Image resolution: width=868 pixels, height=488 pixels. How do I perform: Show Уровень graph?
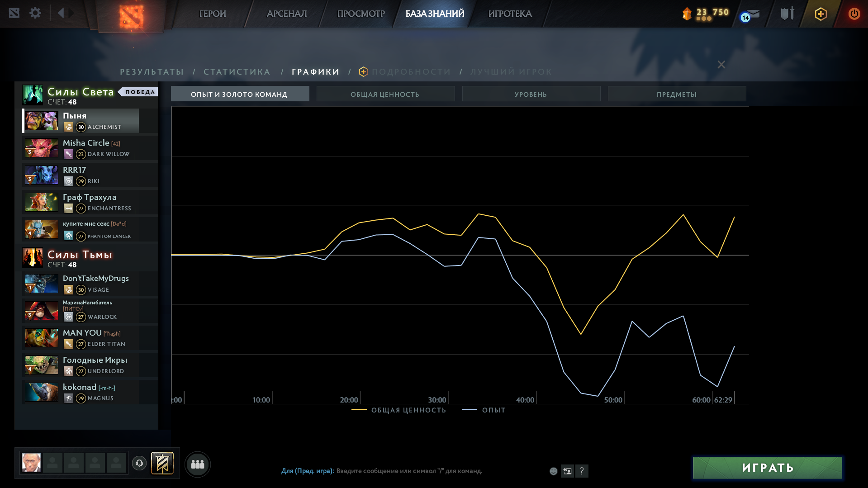point(531,94)
